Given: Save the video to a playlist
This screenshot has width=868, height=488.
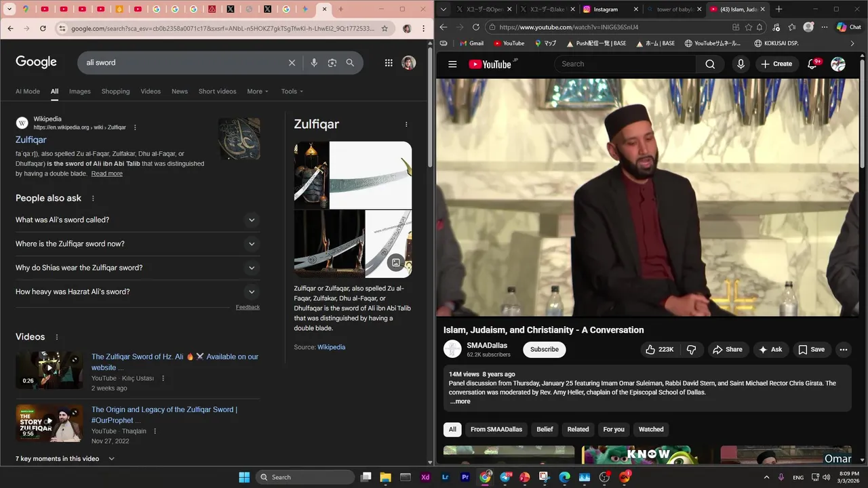Looking at the screenshot, I should tap(811, 350).
